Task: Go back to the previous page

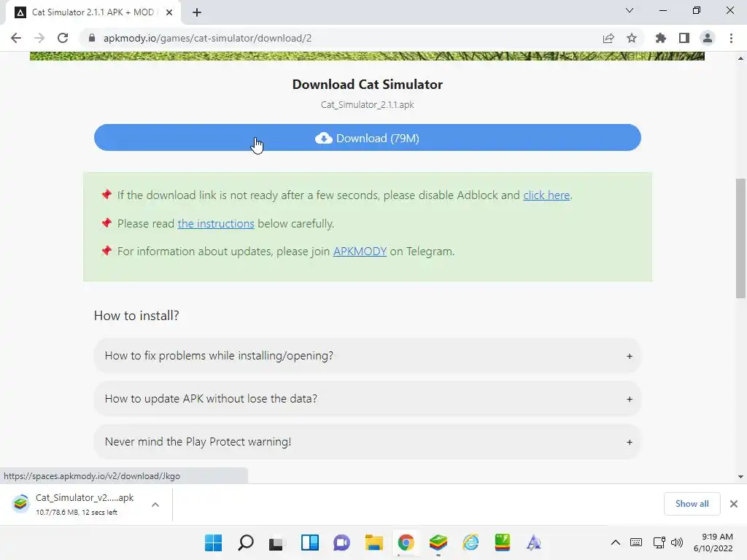Action: 16,38
